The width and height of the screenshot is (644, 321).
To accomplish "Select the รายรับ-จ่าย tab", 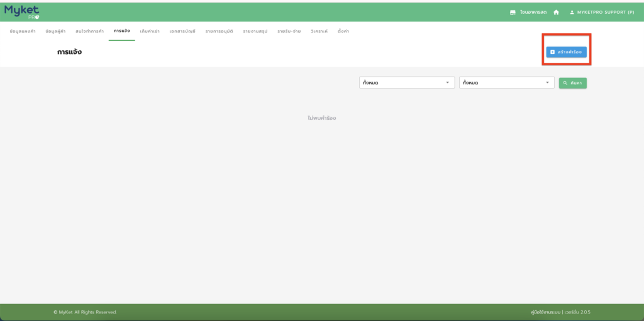I will (x=289, y=31).
